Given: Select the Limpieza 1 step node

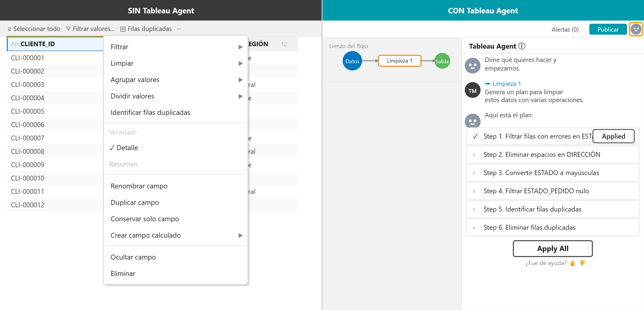Looking at the screenshot, I should point(399,61).
